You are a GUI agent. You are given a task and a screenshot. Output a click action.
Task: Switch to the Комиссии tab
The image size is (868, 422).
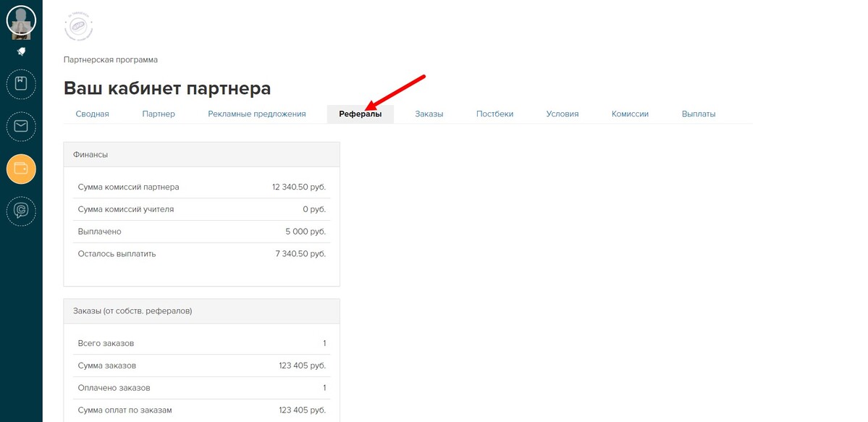tap(630, 114)
